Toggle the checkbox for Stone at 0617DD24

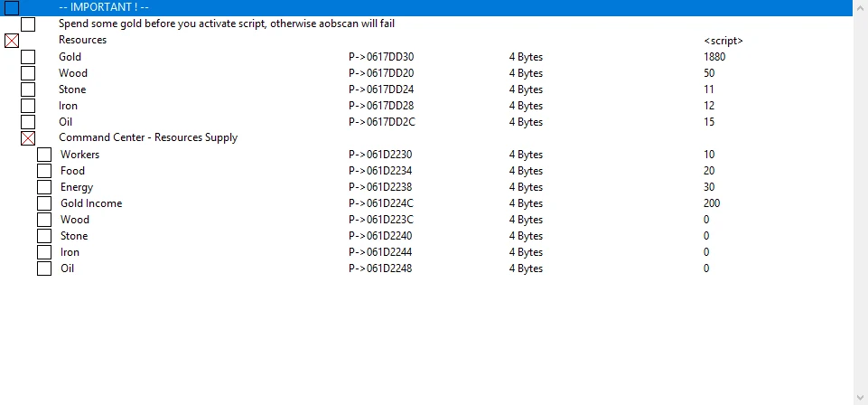tap(28, 89)
